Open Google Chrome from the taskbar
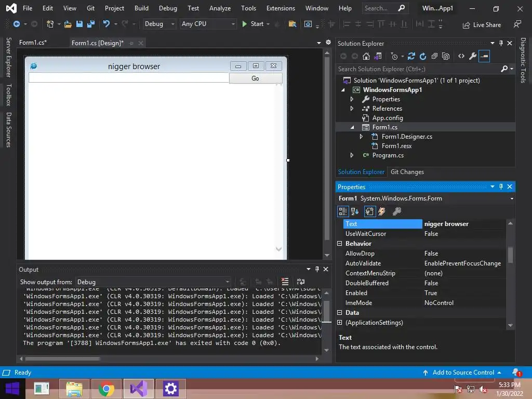The image size is (532, 399). 106,389
